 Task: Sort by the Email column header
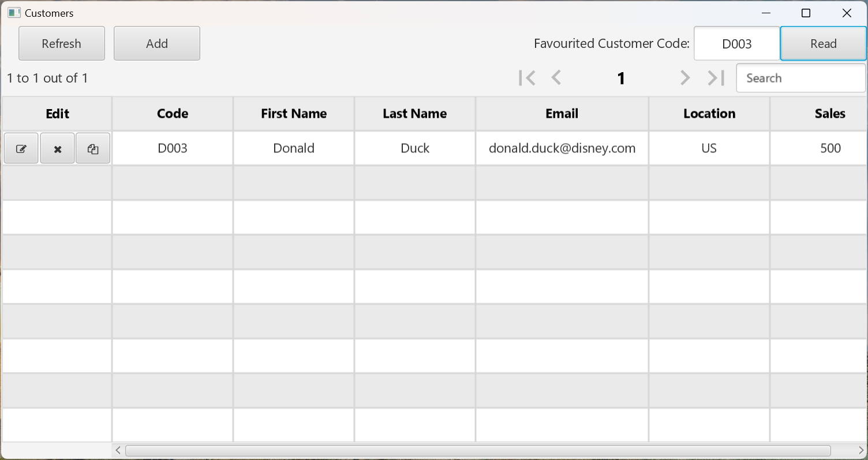pyautogui.click(x=562, y=114)
